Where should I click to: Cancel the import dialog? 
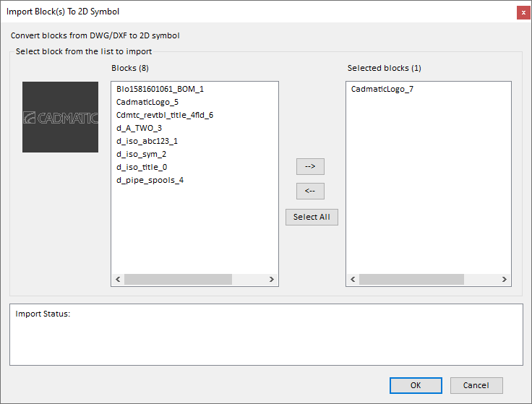[x=476, y=385]
